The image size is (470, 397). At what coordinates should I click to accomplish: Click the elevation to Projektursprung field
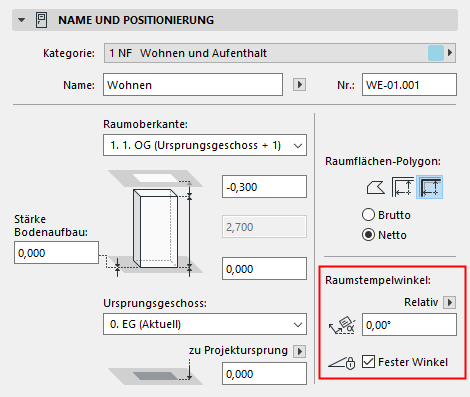point(264,374)
